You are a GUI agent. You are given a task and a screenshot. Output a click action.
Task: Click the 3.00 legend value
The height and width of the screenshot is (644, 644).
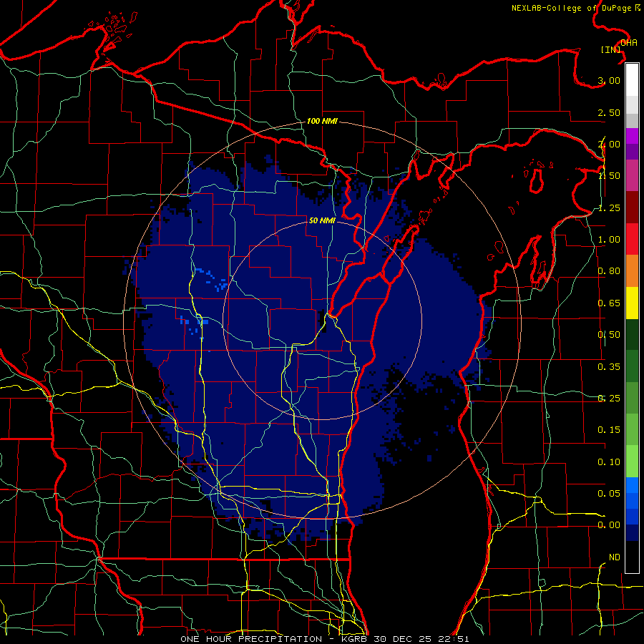click(x=609, y=80)
